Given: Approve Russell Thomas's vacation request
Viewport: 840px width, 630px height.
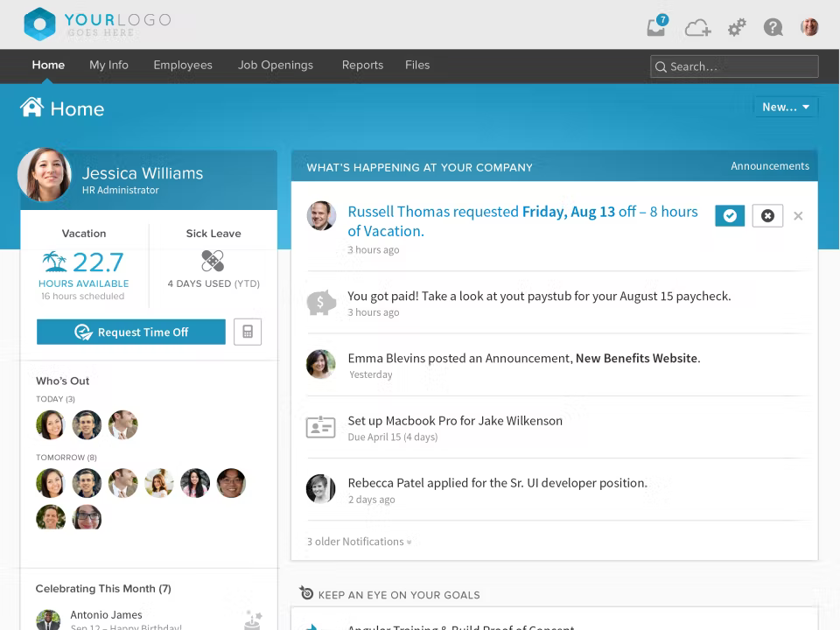Looking at the screenshot, I should [x=730, y=215].
